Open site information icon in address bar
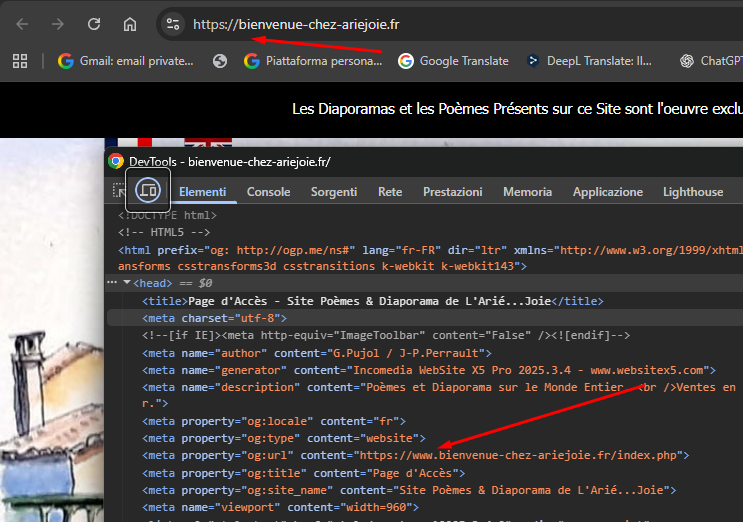The height and width of the screenshot is (522, 743). pyautogui.click(x=172, y=24)
